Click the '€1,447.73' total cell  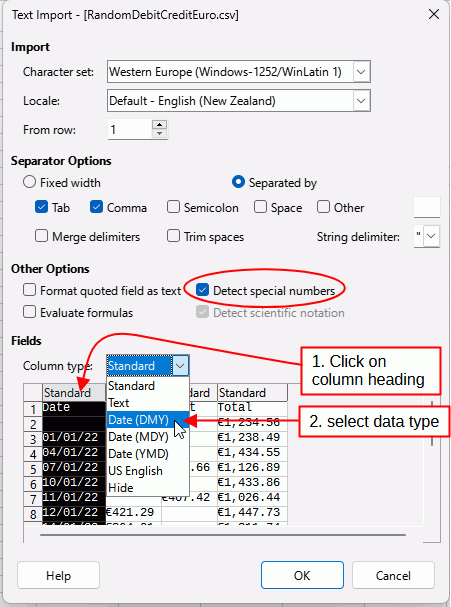[252, 513]
